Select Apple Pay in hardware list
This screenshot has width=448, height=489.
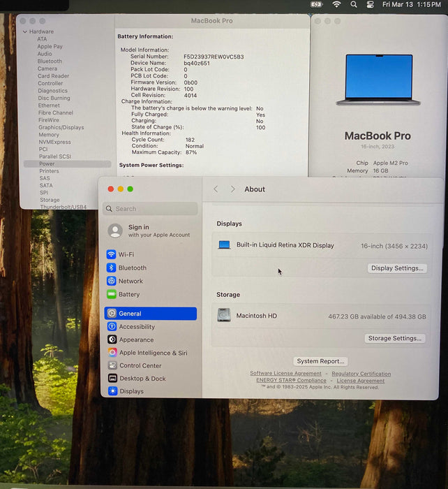[x=50, y=47]
